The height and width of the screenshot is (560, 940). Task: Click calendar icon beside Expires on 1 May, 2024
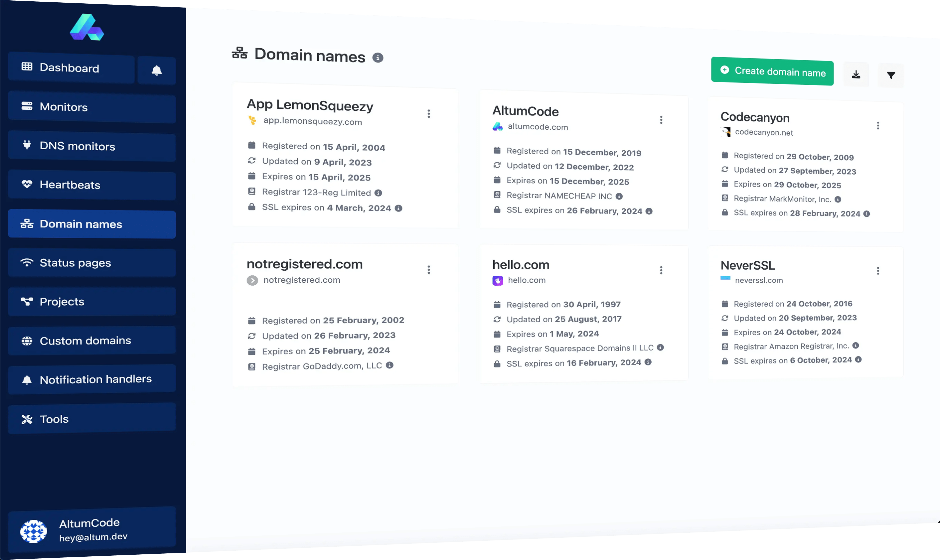pyautogui.click(x=497, y=334)
